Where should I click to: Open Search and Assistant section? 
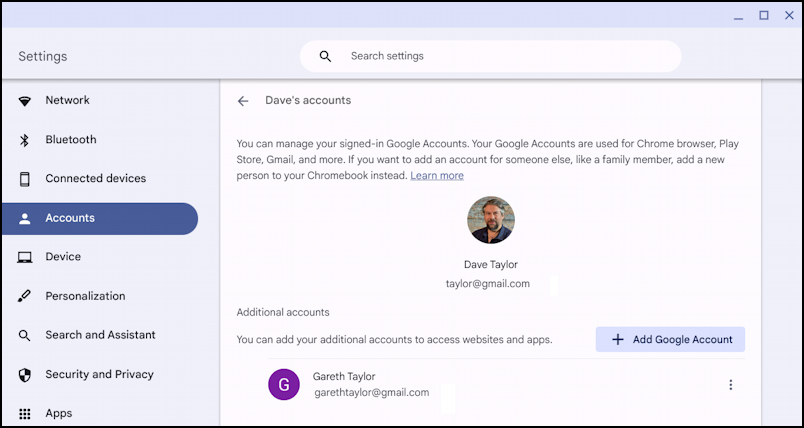(100, 335)
